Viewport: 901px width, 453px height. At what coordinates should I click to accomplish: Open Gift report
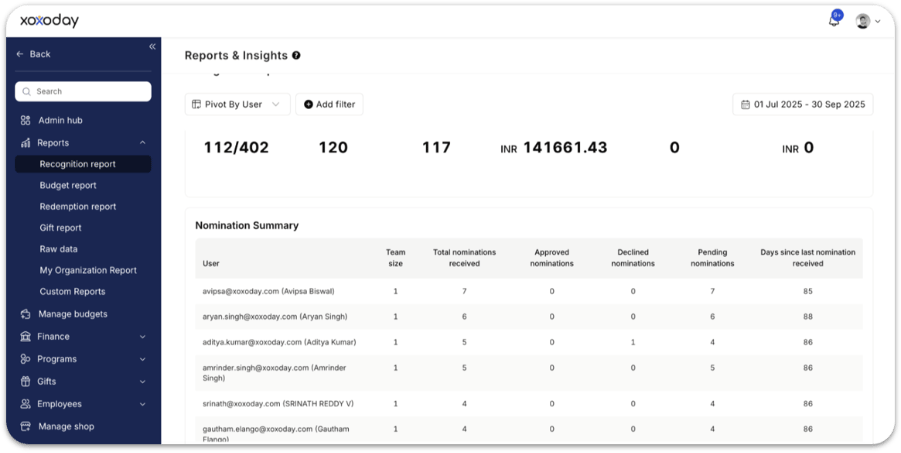[60, 228]
